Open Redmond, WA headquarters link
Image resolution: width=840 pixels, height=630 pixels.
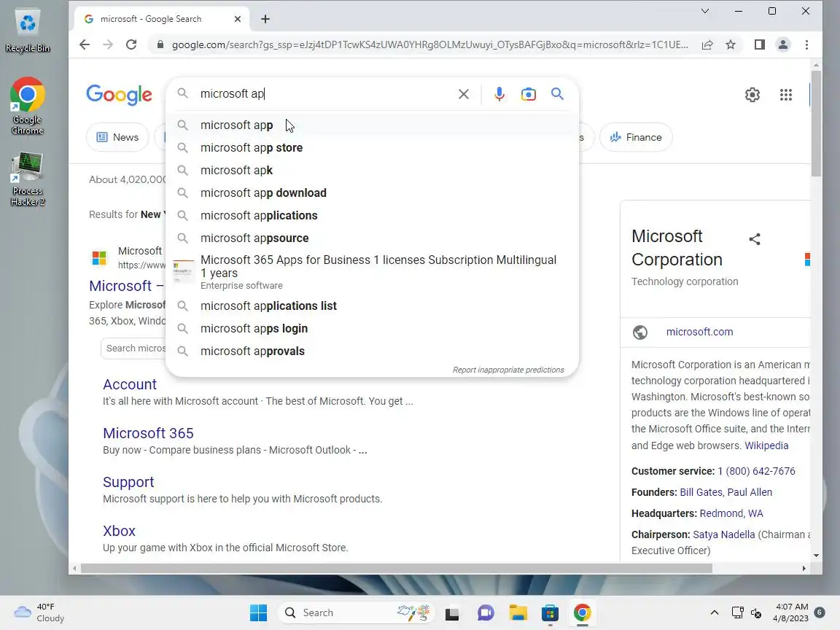[731, 513]
